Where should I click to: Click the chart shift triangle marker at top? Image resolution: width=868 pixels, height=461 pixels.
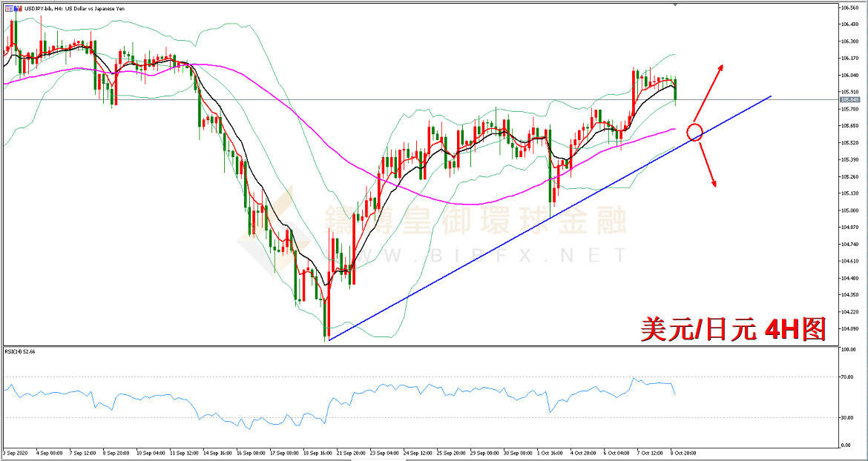click(x=674, y=4)
